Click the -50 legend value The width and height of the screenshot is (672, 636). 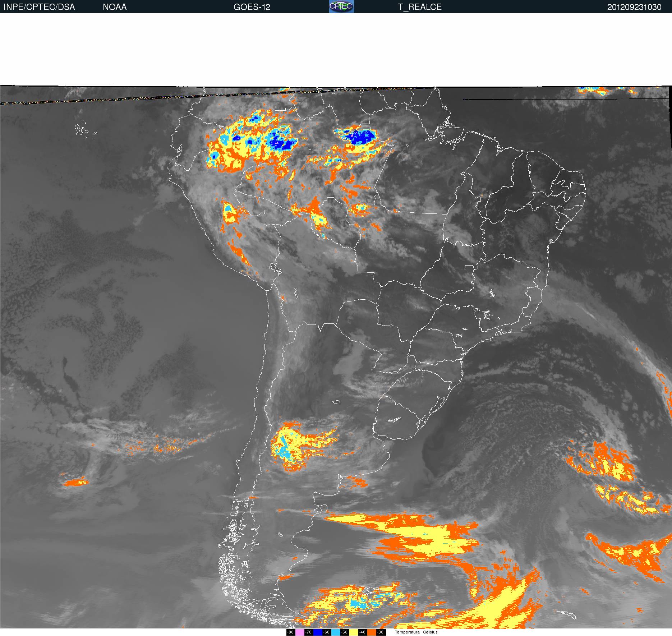coord(344,632)
